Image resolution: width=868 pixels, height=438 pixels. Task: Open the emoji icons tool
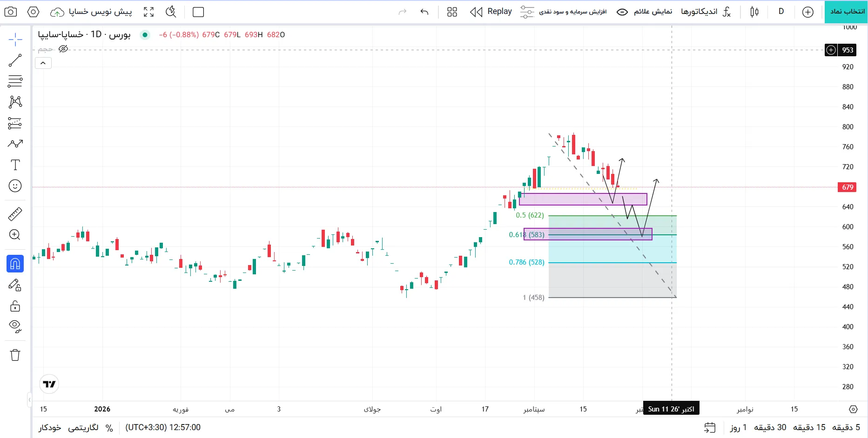pyautogui.click(x=15, y=186)
